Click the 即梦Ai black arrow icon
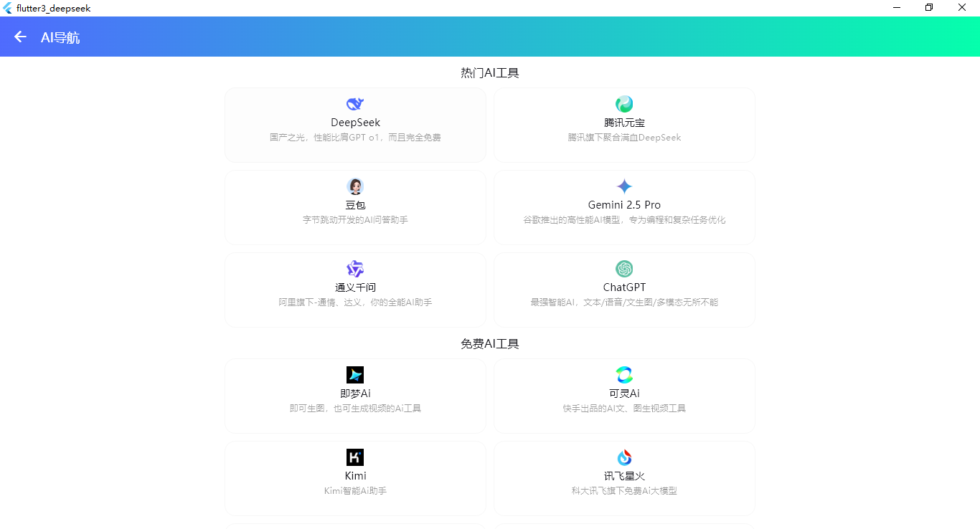The width and height of the screenshot is (980, 529). pyautogui.click(x=355, y=375)
